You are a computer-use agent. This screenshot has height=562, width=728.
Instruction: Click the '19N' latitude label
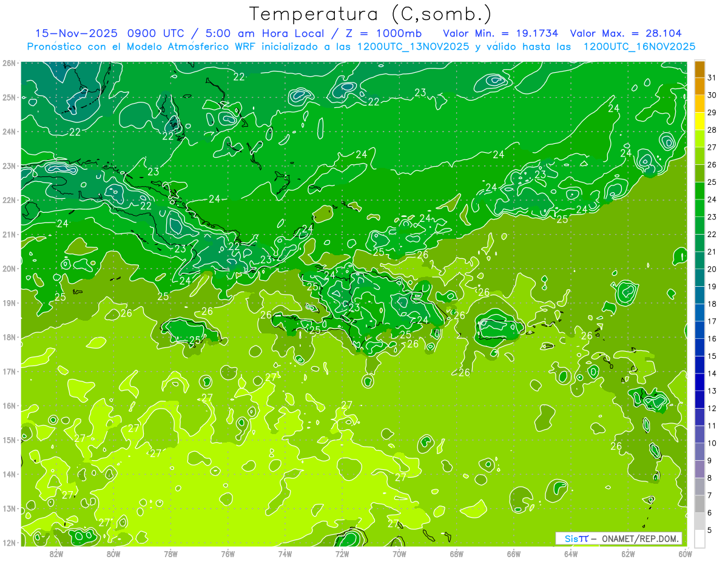9,303
